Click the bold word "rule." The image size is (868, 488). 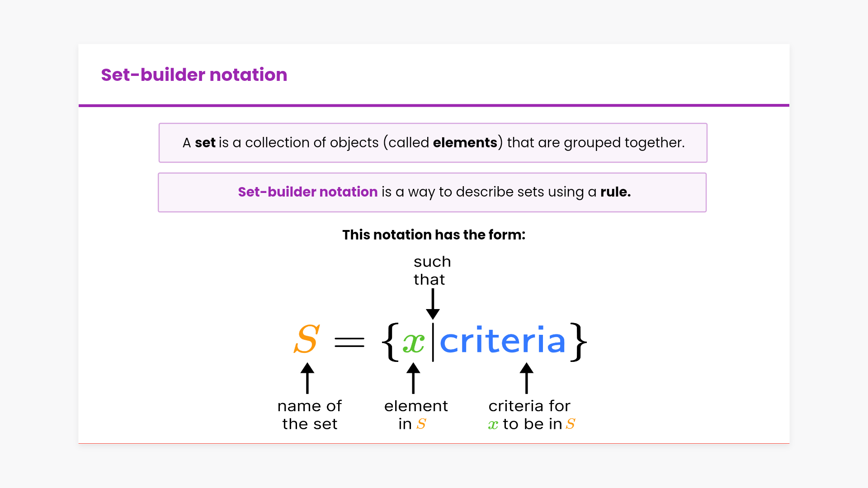tap(615, 192)
